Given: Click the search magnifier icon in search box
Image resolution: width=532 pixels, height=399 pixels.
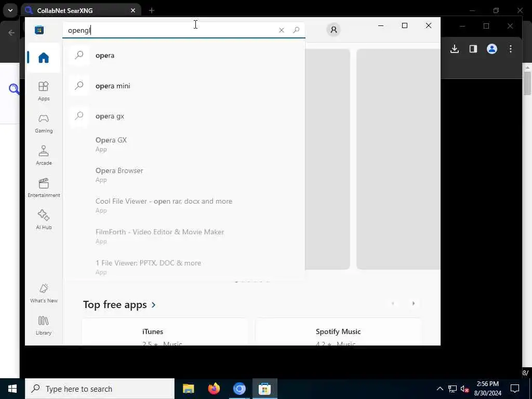Looking at the screenshot, I should tap(296, 30).
